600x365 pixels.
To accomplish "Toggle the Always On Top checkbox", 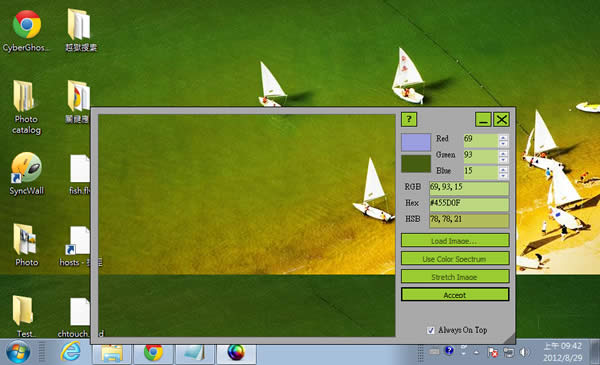I will click(x=431, y=330).
